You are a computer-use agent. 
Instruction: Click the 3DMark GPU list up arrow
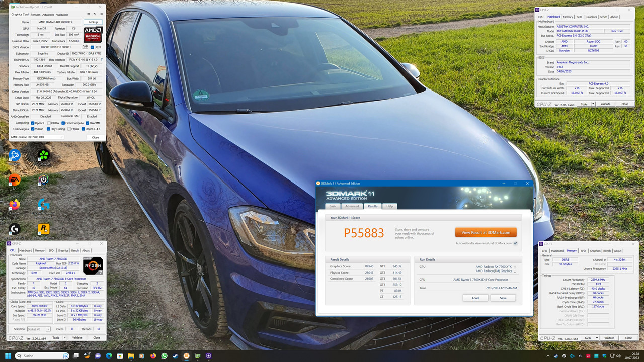pyautogui.click(x=515, y=267)
